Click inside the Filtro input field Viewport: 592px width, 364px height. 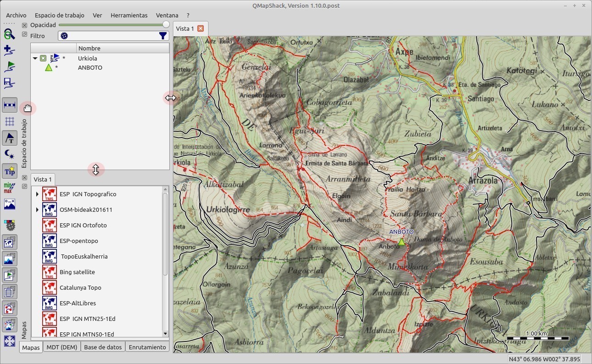[113, 36]
